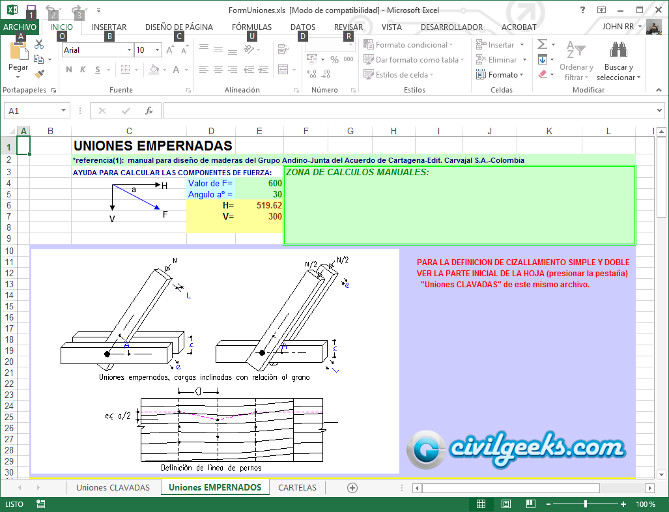669x512 pixels.
Task: Switch to the Uniones CLAVADAS sheet tab
Action: [x=112, y=488]
